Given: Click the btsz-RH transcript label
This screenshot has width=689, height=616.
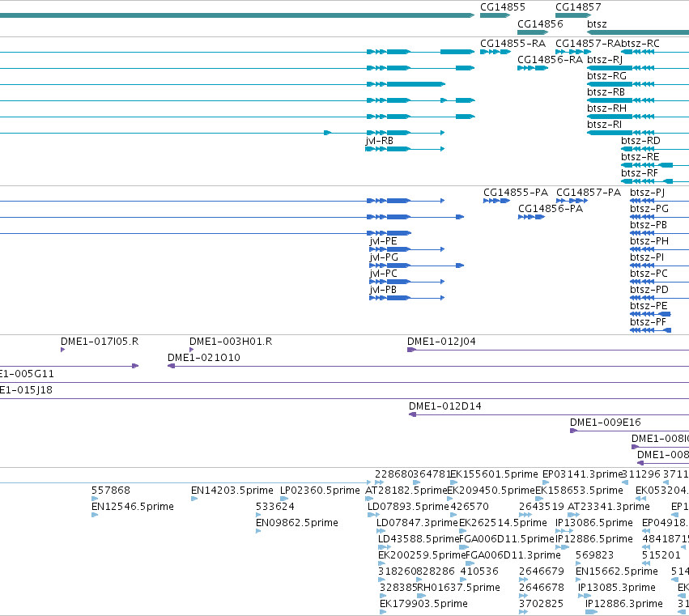Looking at the screenshot, I should pos(607,108).
